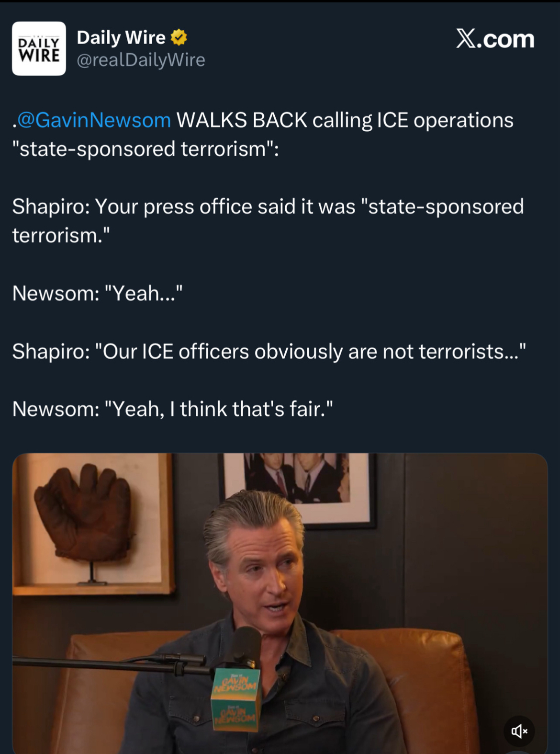Click the Newsom: "Yeah..." line

click(x=97, y=293)
